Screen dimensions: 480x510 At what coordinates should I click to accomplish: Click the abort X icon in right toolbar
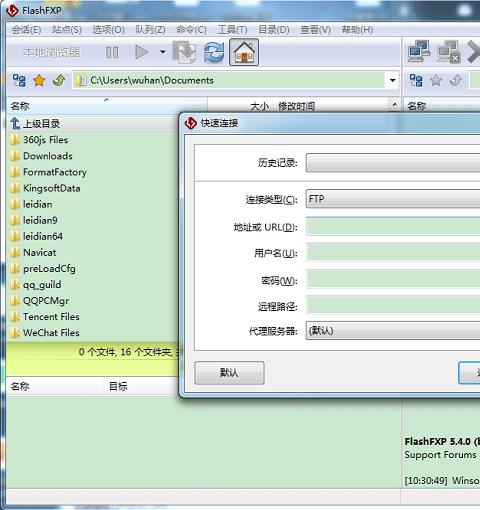click(x=473, y=52)
